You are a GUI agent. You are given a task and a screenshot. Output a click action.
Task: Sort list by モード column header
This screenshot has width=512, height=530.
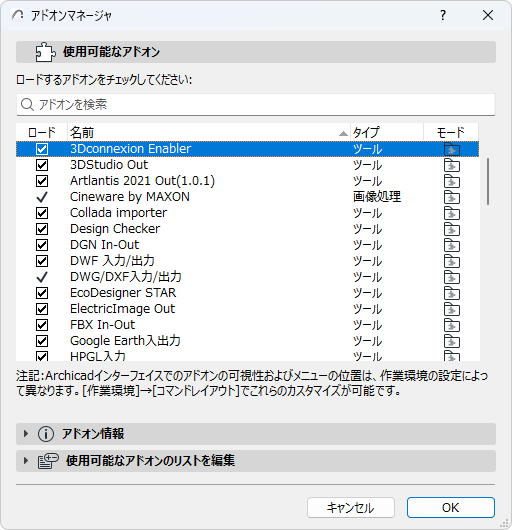[451, 132]
